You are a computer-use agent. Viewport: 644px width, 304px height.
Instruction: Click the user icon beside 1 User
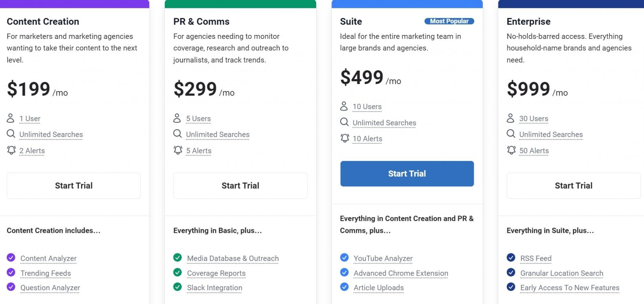[x=11, y=118]
